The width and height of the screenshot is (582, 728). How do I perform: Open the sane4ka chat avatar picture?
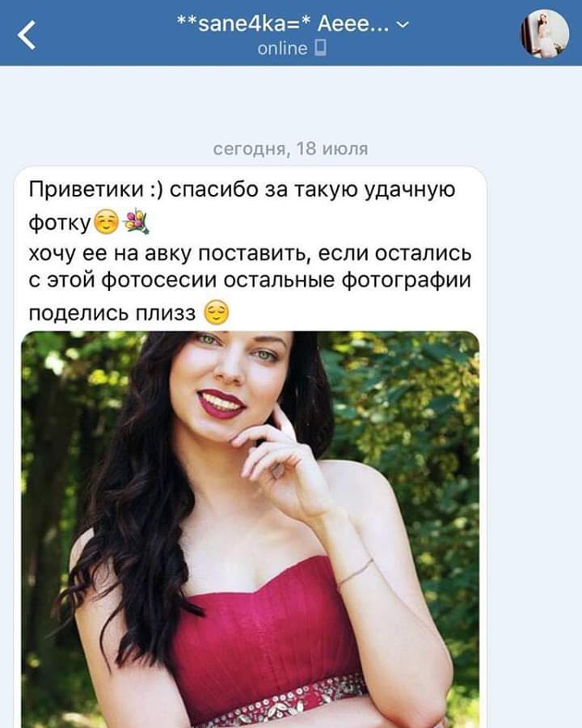coord(545,33)
